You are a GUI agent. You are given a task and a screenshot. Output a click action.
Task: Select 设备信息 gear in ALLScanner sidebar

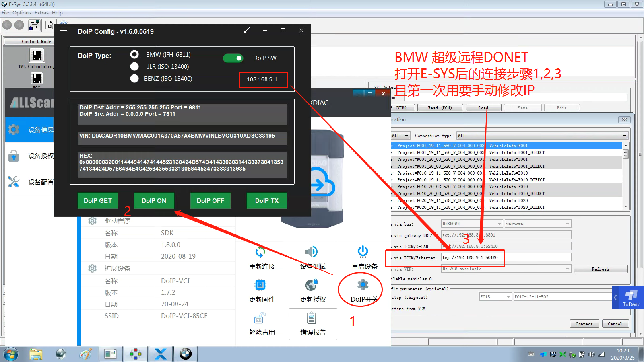coord(14,129)
